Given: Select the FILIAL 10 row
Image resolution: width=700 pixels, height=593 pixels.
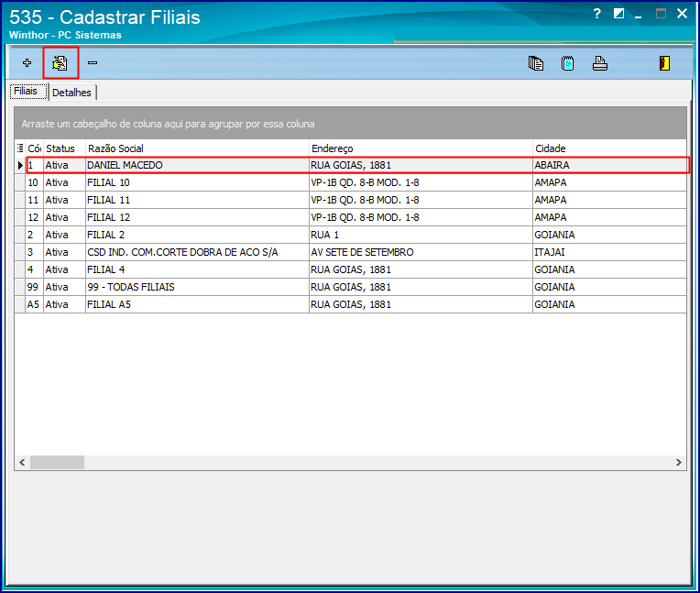Looking at the screenshot, I should pos(351,182).
